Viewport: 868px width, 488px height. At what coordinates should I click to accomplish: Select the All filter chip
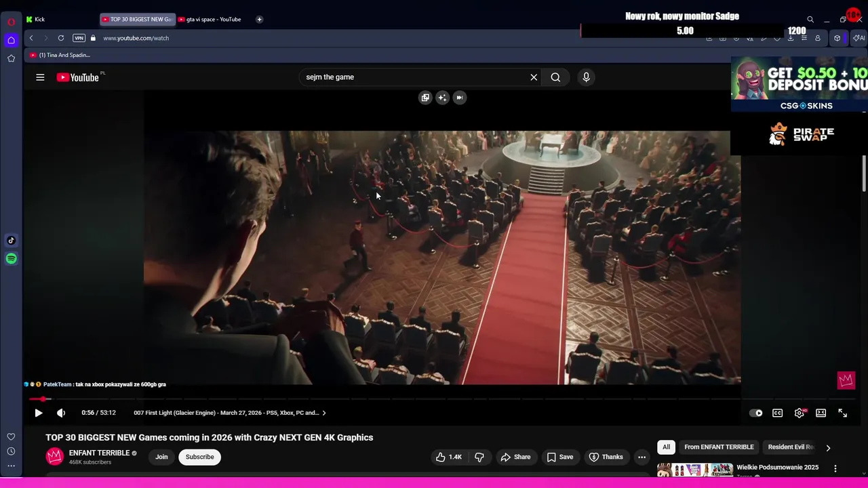666,447
